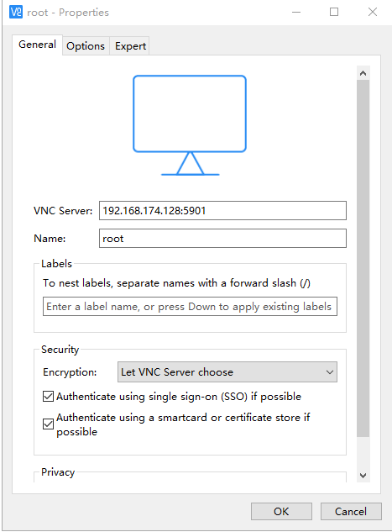The width and height of the screenshot is (392, 532).
Task: Click the 'Labels' group heading
Action: [x=56, y=264]
